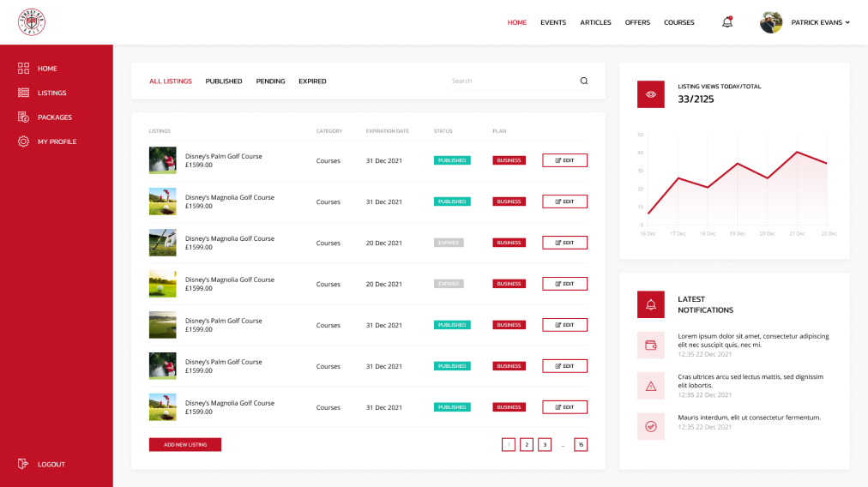The image size is (868, 487).
Task: Open Events in the top navigation
Action: coord(553,22)
